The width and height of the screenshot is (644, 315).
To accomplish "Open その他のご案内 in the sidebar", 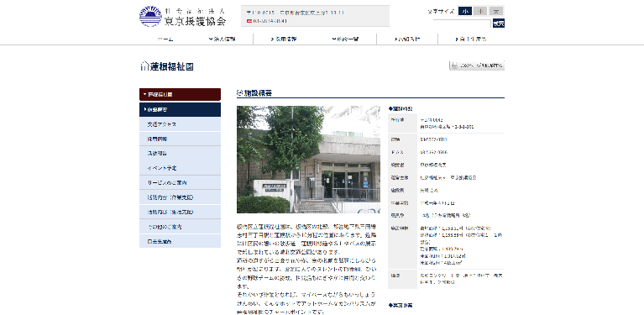I will pyautogui.click(x=180, y=227).
